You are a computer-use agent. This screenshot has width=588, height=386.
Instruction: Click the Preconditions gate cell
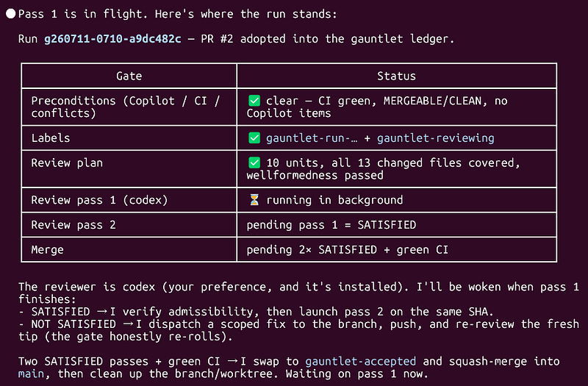pyautogui.click(x=129, y=107)
